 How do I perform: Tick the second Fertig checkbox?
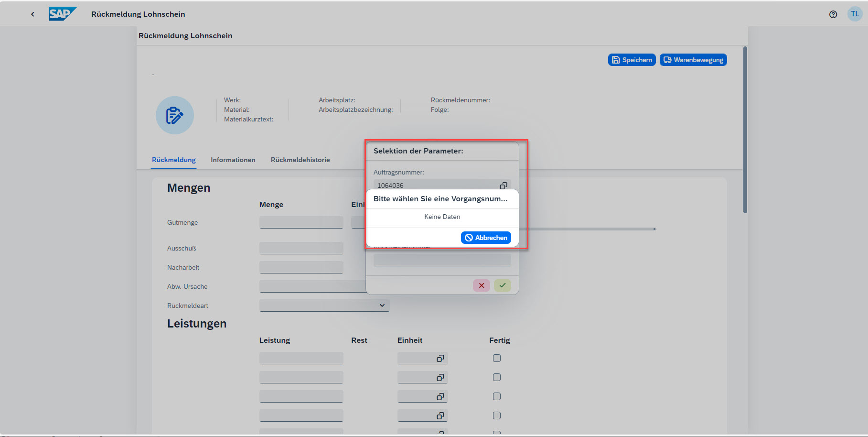tap(497, 377)
